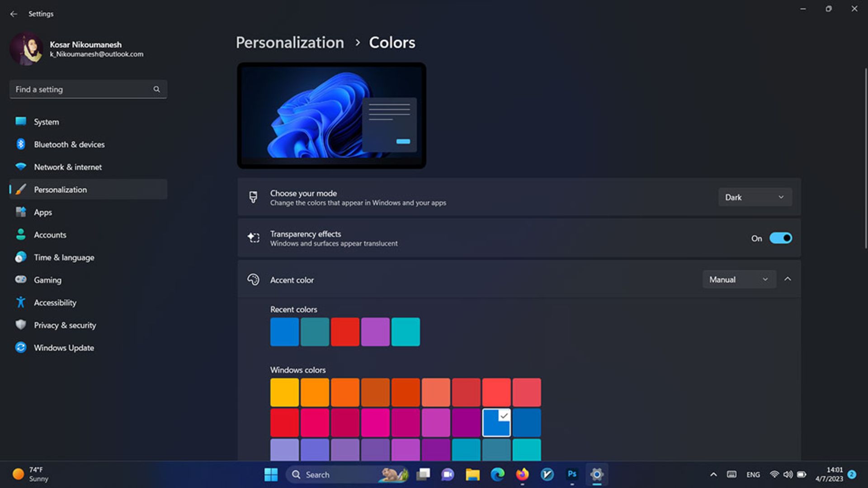Disable Transparency effects
The height and width of the screenshot is (488, 868).
point(781,238)
